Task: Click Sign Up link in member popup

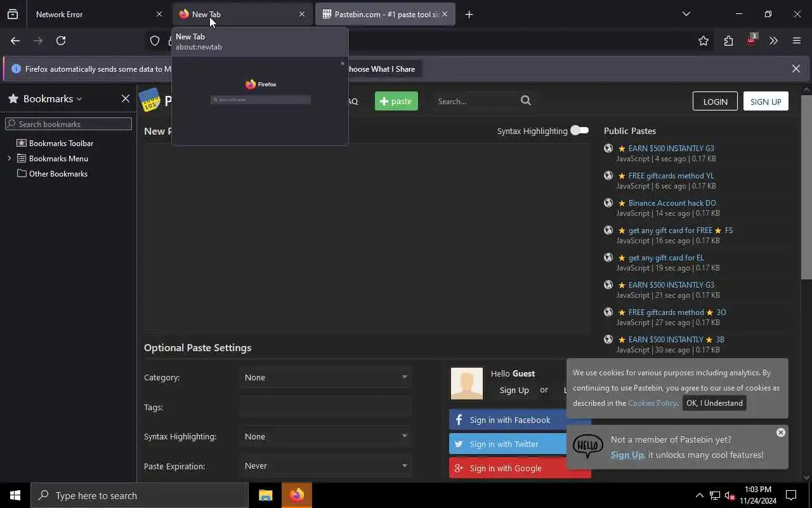Action: coord(627,455)
